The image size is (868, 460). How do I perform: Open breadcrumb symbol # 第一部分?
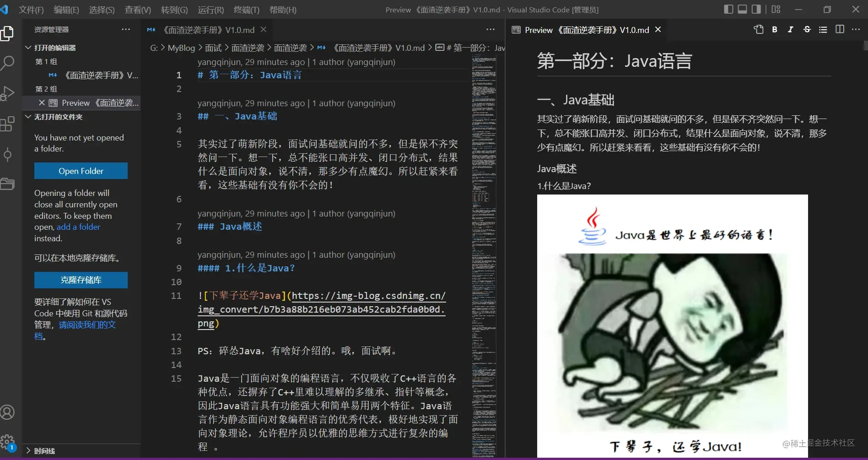coord(471,48)
